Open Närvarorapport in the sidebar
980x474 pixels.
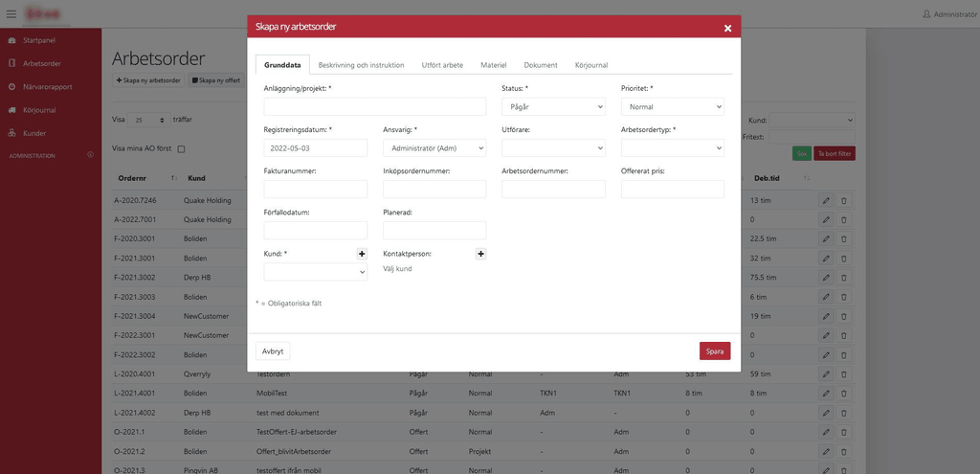pyautogui.click(x=47, y=86)
